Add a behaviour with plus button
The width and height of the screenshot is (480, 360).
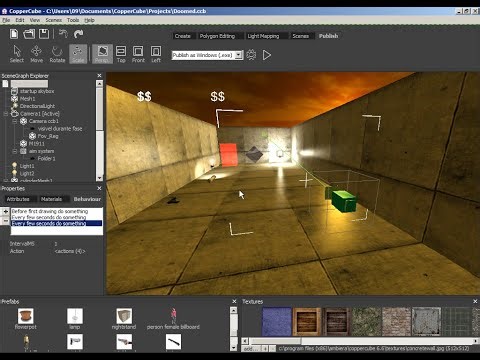tap(5, 211)
